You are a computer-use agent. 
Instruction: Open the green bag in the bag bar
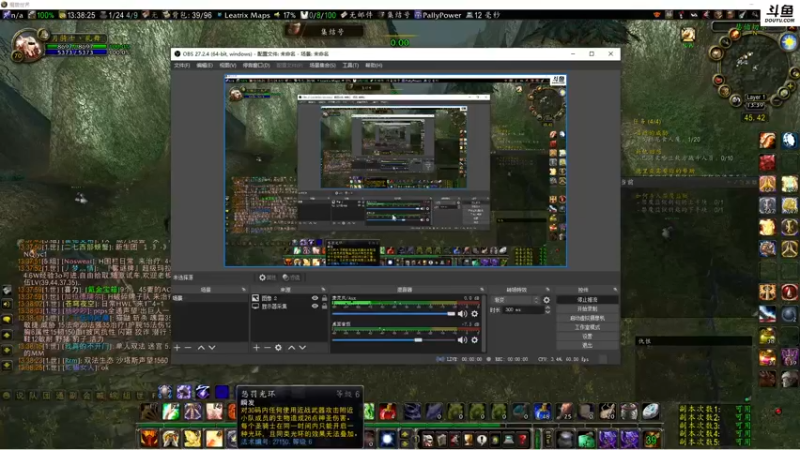[x=586, y=439]
